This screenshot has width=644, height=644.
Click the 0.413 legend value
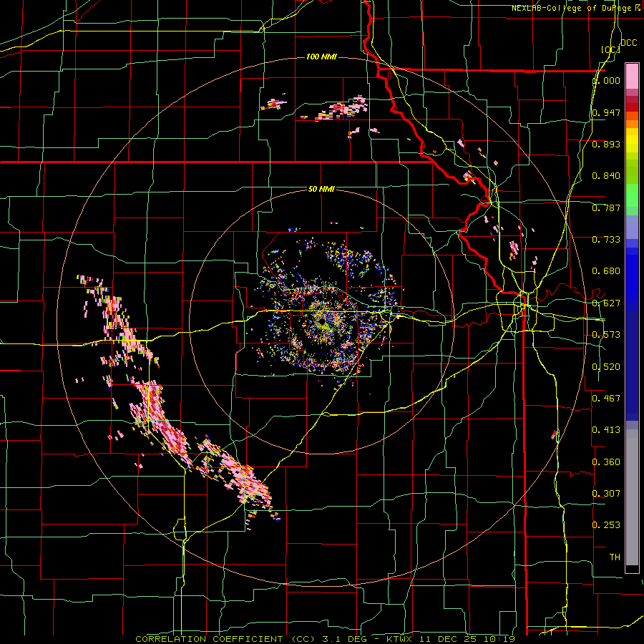coord(606,430)
